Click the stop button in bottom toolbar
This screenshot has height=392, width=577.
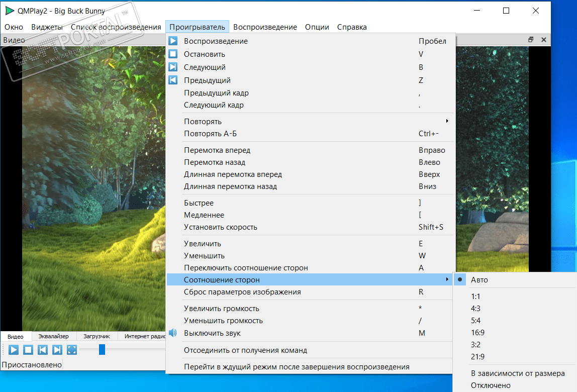[x=28, y=350]
